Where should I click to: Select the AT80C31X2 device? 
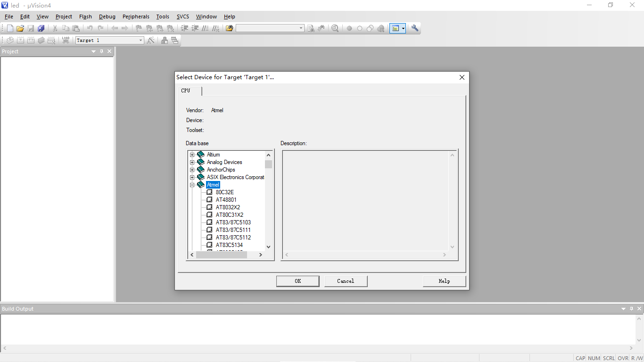click(230, 215)
